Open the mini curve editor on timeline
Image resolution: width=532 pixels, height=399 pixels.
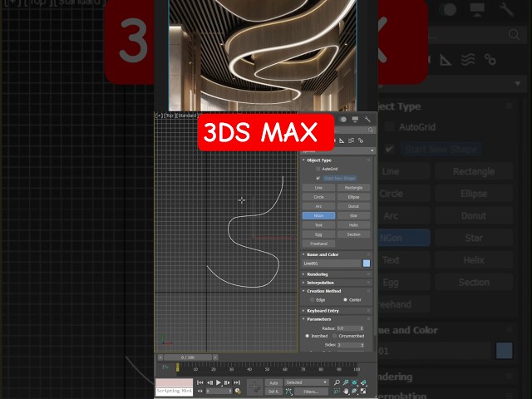pyautogui.click(x=165, y=367)
